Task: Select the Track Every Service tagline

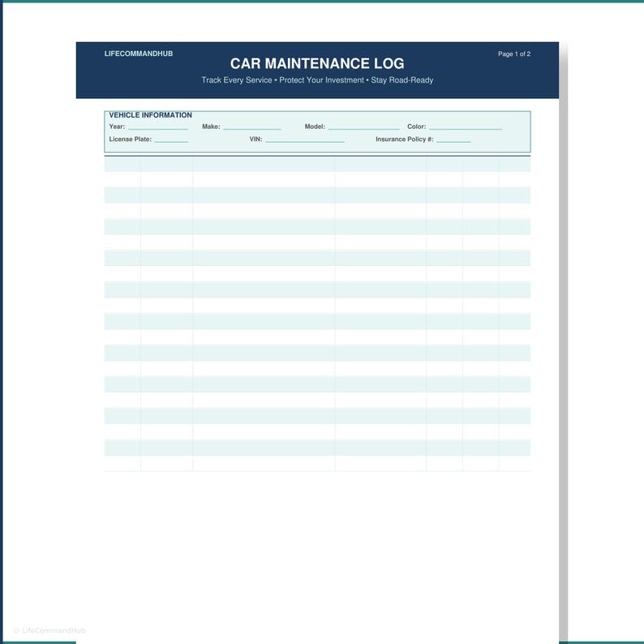Action: click(x=317, y=80)
